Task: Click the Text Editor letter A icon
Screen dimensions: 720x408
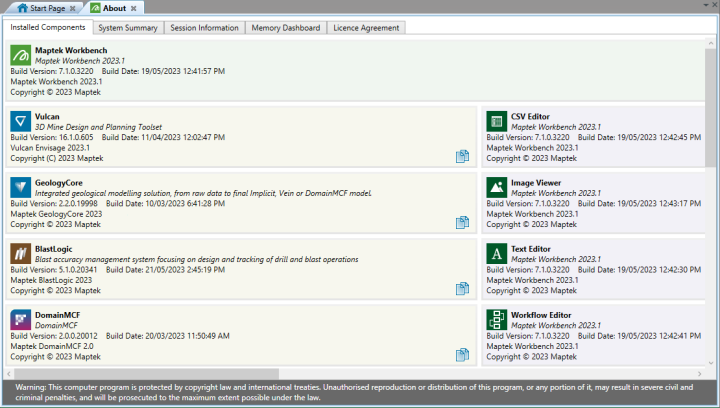Action: (x=497, y=254)
